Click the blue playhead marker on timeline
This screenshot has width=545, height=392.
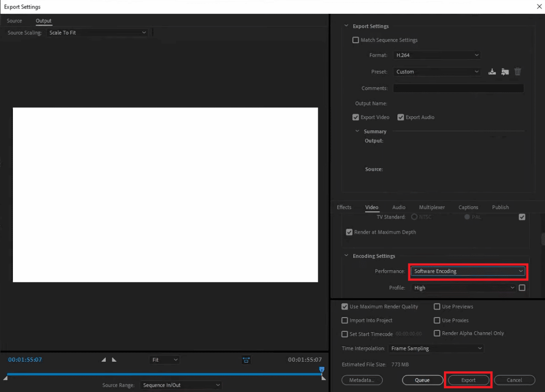tap(322, 369)
